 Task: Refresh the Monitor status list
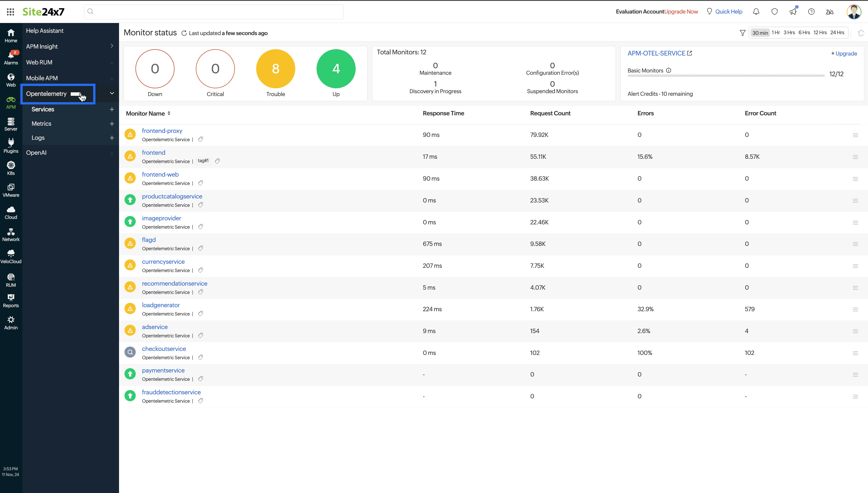tap(184, 33)
